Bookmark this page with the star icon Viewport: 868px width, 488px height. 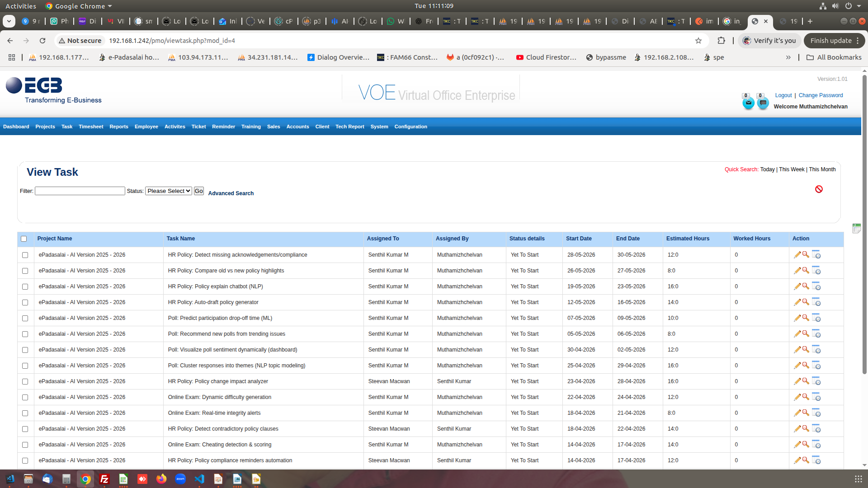click(698, 41)
